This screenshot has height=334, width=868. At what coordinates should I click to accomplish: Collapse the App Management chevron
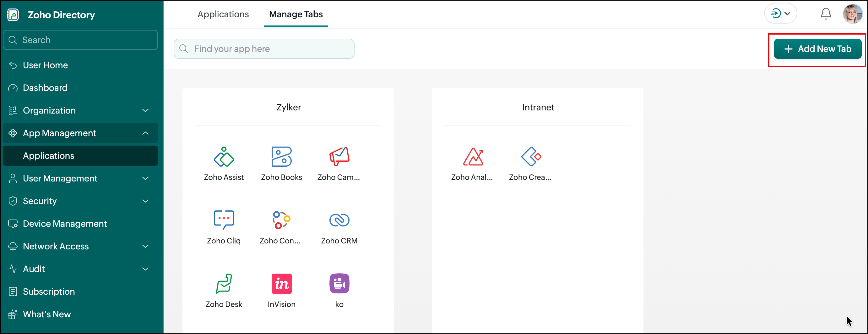pos(146,133)
